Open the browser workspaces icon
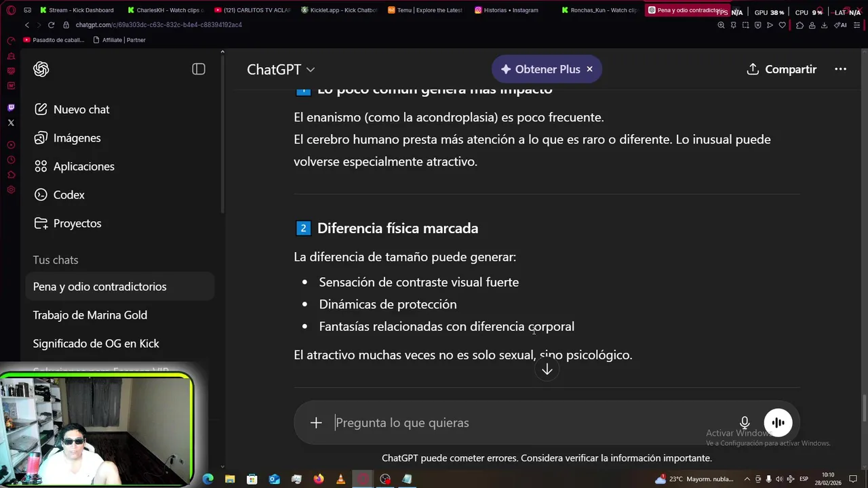The height and width of the screenshot is (488, 868). (x=27, y=10)
